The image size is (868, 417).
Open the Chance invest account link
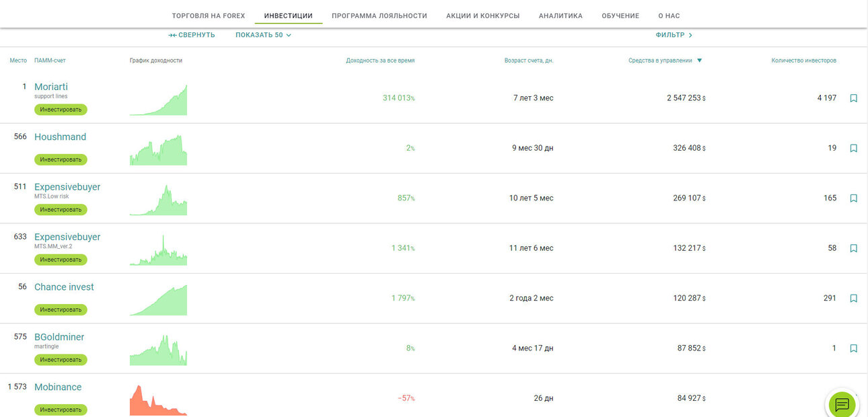[64, 287]
